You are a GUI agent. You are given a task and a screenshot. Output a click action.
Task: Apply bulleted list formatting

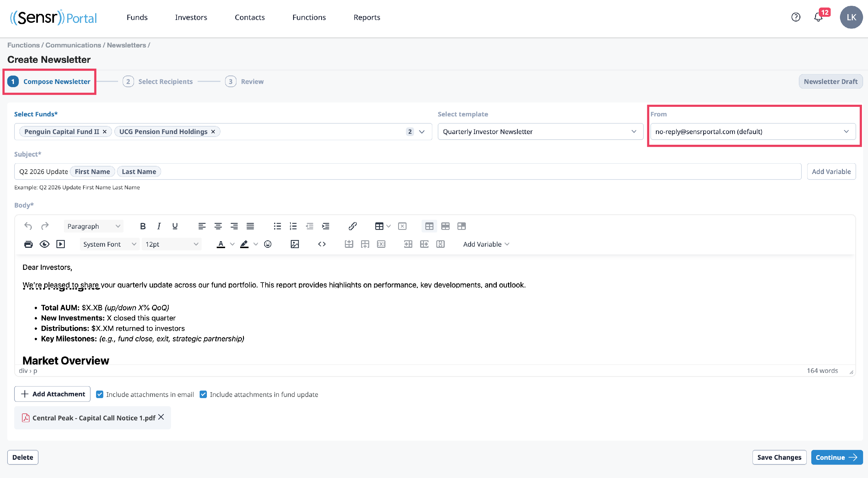coord(277,226)
